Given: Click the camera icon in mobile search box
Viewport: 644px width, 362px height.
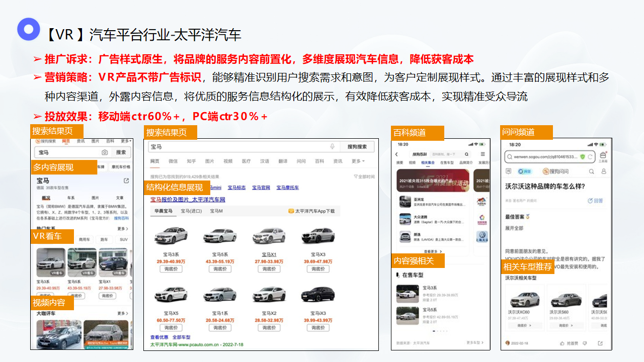Looking at the screenshot, I should point(105,152).
